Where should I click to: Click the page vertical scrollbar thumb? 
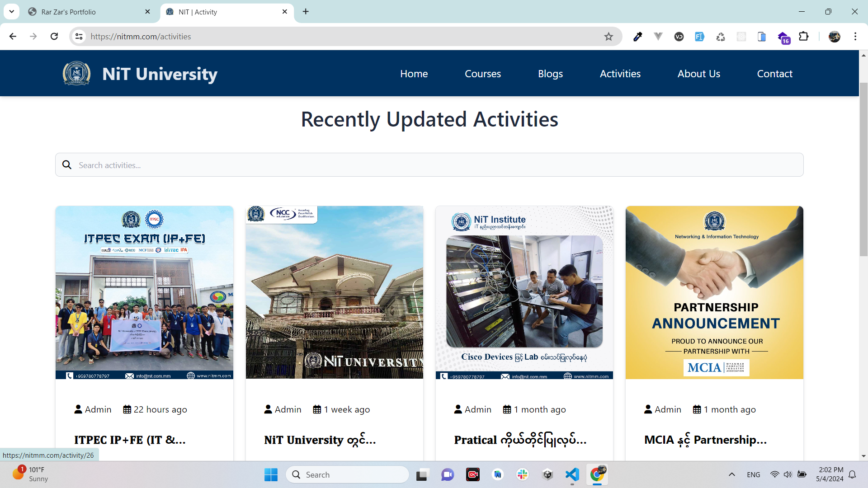[x=863, y=169]
